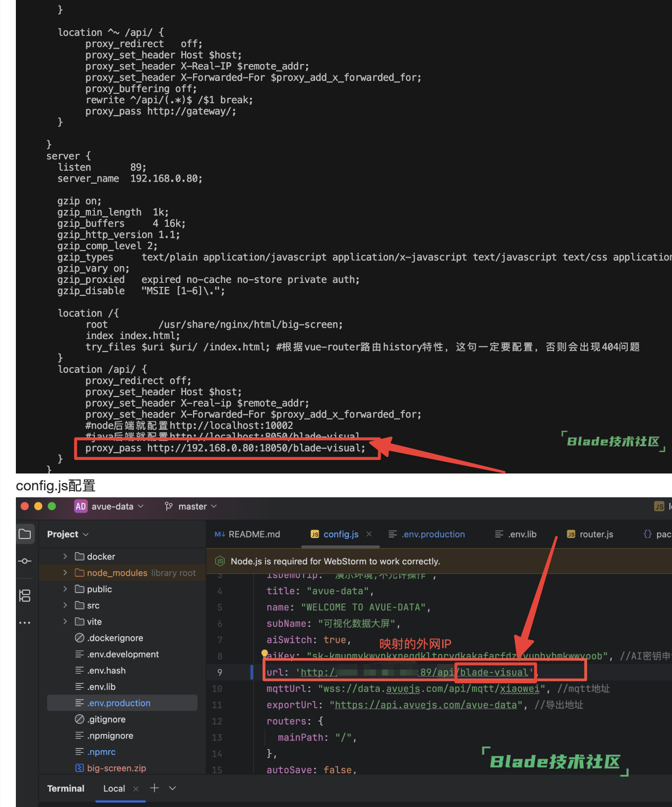The height and width of the screenshot is (807, 672).
Task: Close the config.js editor tab
Action: click(x=369, y=534)
